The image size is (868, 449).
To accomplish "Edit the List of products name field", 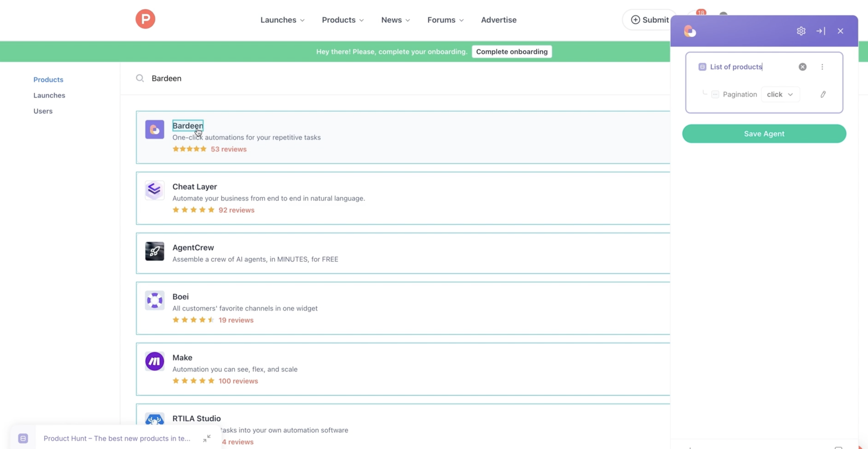I will click(x=736, y=67).
